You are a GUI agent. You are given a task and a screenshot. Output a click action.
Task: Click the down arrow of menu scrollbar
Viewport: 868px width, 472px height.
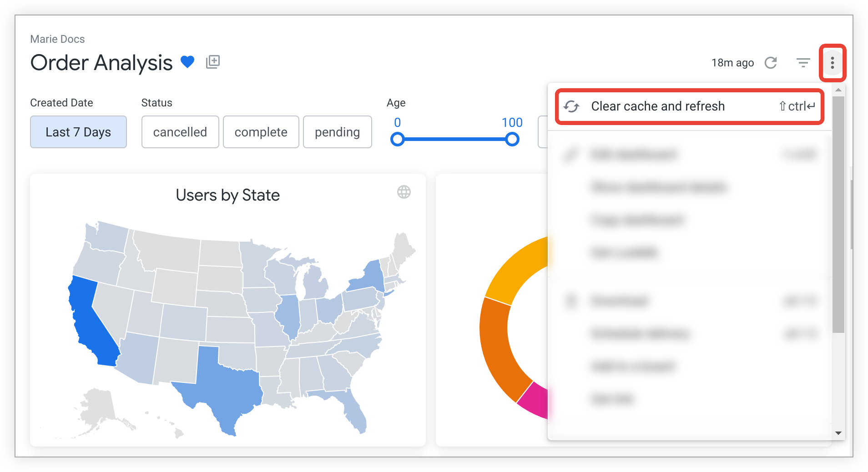pyautogui.click(x=838, y=433)
